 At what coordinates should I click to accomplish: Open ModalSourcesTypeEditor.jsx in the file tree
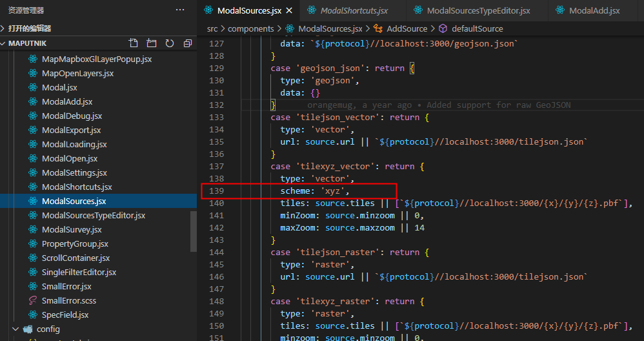[x=93, y=215]
